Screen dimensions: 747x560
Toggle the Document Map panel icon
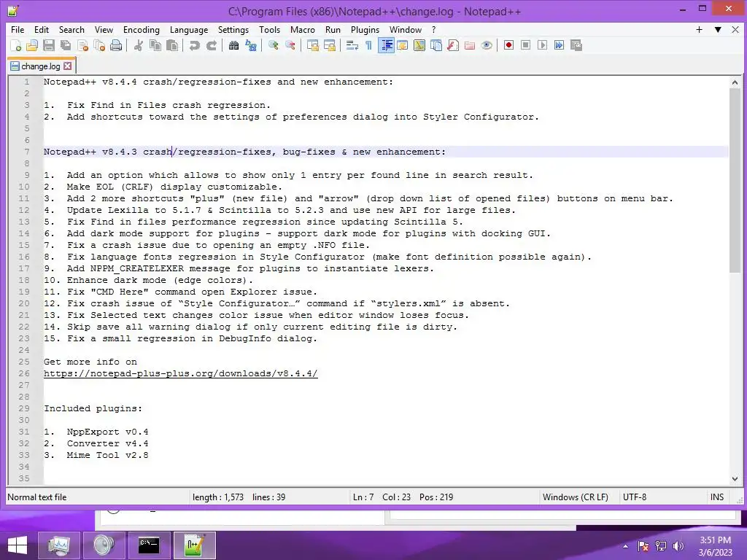[x=419, y=45]
